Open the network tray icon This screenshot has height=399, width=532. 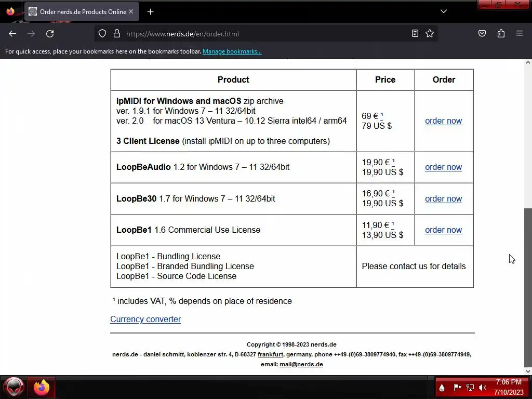click(x=470, y=388)
